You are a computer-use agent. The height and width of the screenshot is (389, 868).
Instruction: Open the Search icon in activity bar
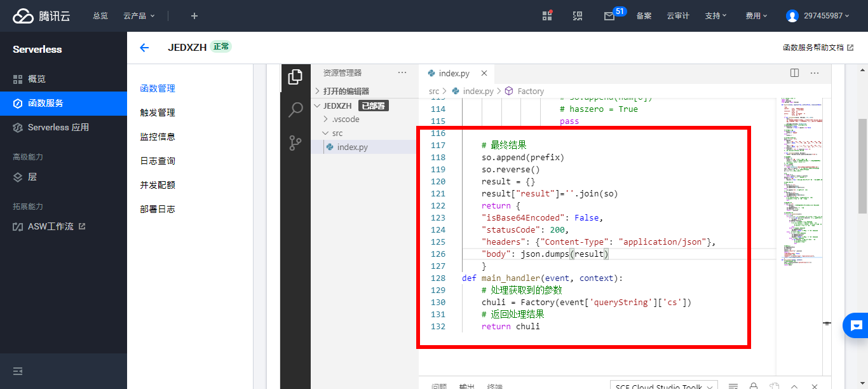pos(295,110)
